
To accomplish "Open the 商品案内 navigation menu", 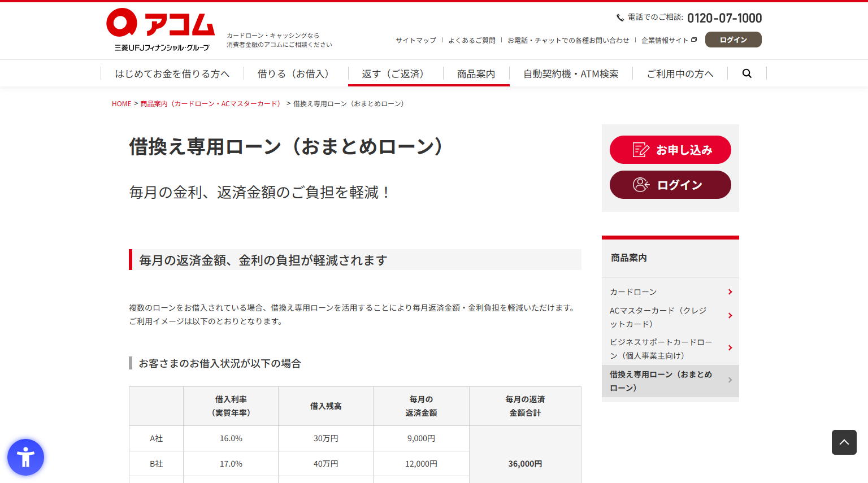I will pyautogui.click(x=476, y=73).
